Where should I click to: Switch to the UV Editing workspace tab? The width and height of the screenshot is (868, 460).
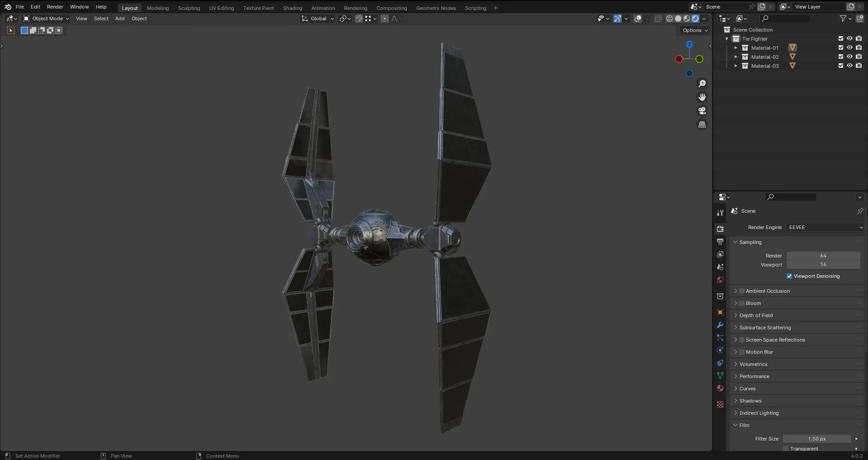pos(222,8)
